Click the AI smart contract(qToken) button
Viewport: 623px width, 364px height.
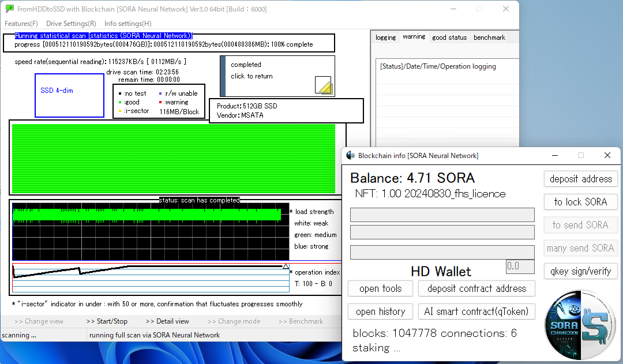point(476,312)
